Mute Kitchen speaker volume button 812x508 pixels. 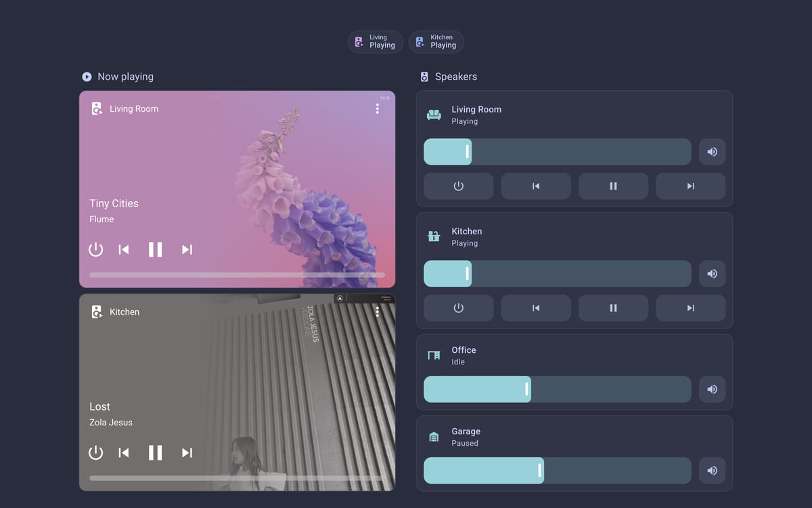pyautogui.click(x=712, y=274)
